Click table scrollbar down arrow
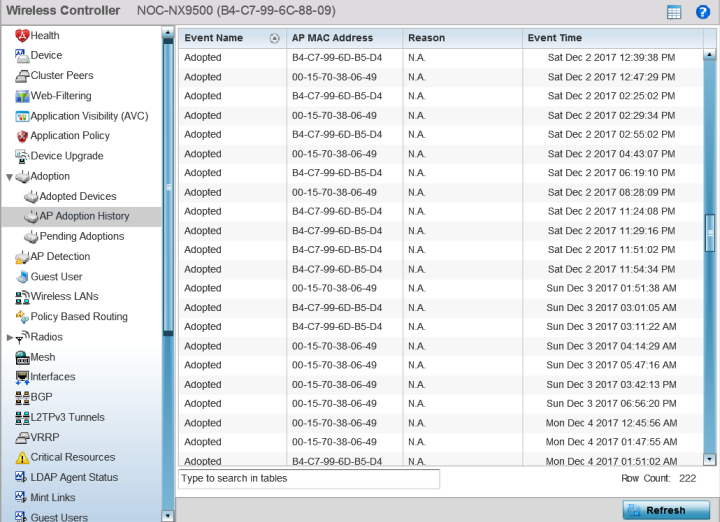Image resolution: width=720 pixels, height=522 pixels. pyautogui.click(x=709, y=459)
